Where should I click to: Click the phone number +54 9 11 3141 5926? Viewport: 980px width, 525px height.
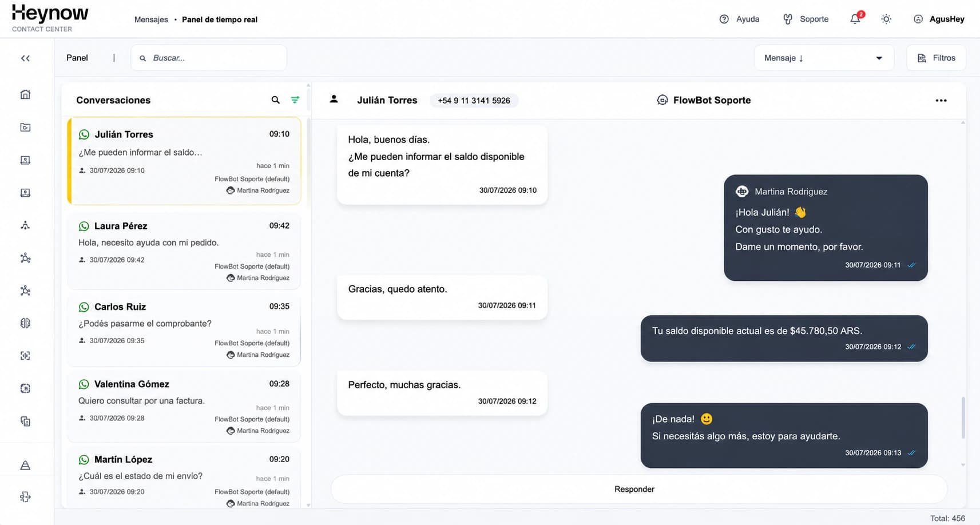point(474,101)
